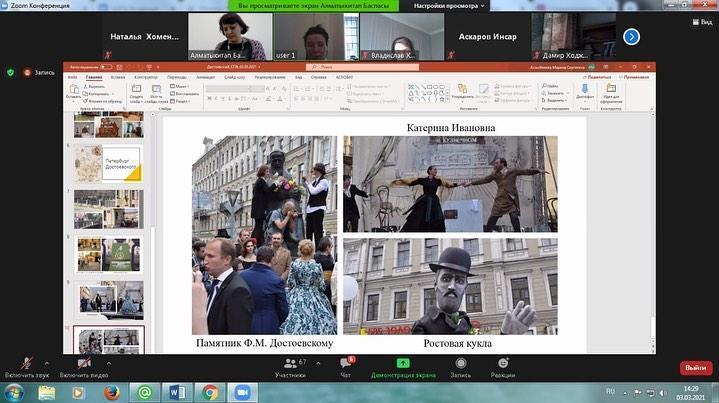Click the green shield encryption icon
The height and width of the screenshot is (403, 719).
point(11,72)
